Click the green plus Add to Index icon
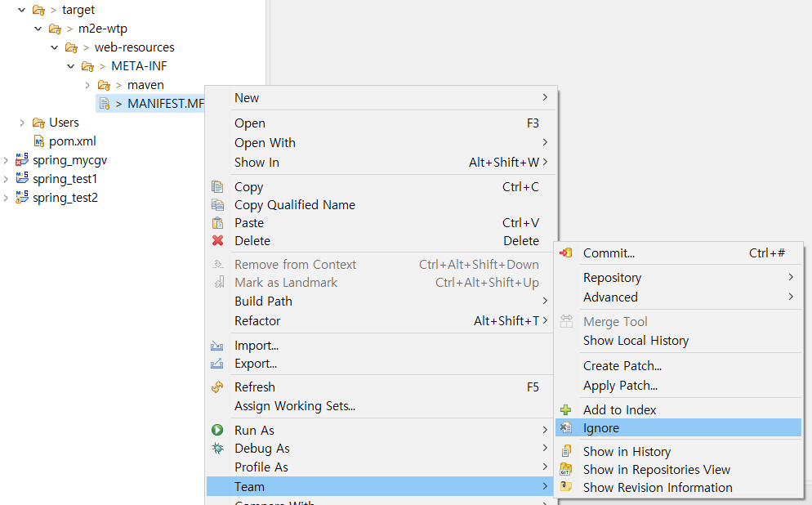This screenshot has width=812, height=505. 568,409
